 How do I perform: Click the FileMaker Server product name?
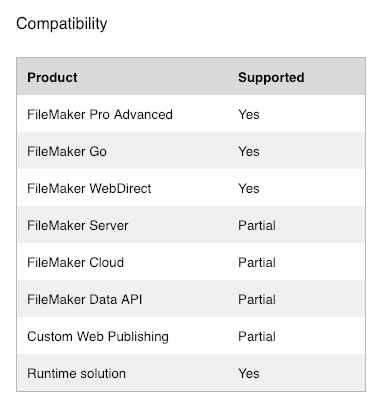[x=78, y=226]
